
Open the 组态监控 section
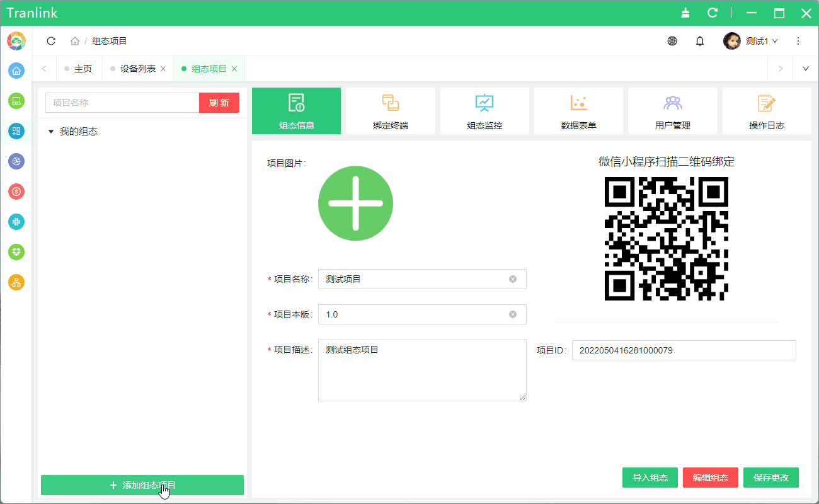point(484,111)
